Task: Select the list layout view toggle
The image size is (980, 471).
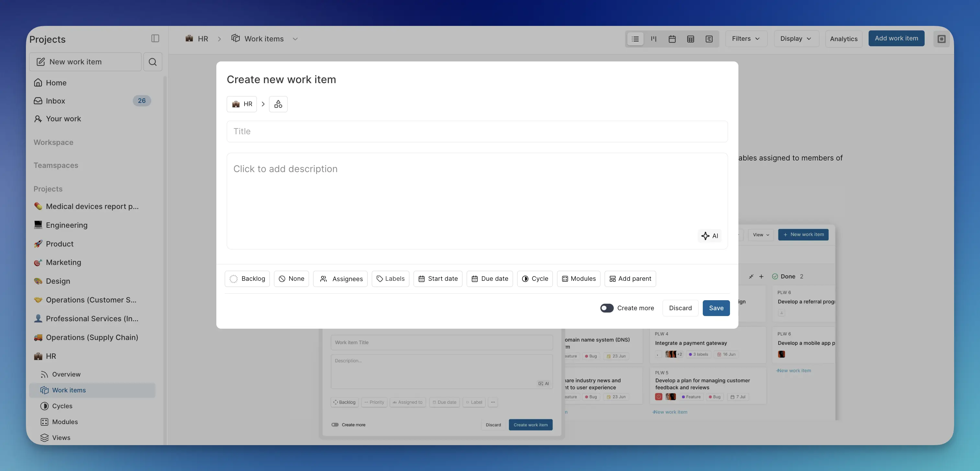Action: click(635, 39)
